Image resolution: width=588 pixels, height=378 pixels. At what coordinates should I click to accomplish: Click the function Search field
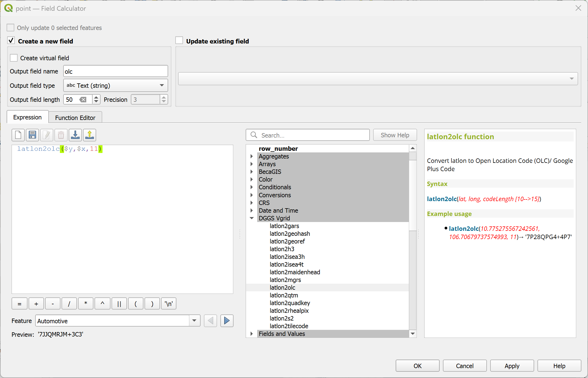tap(313, 135)
